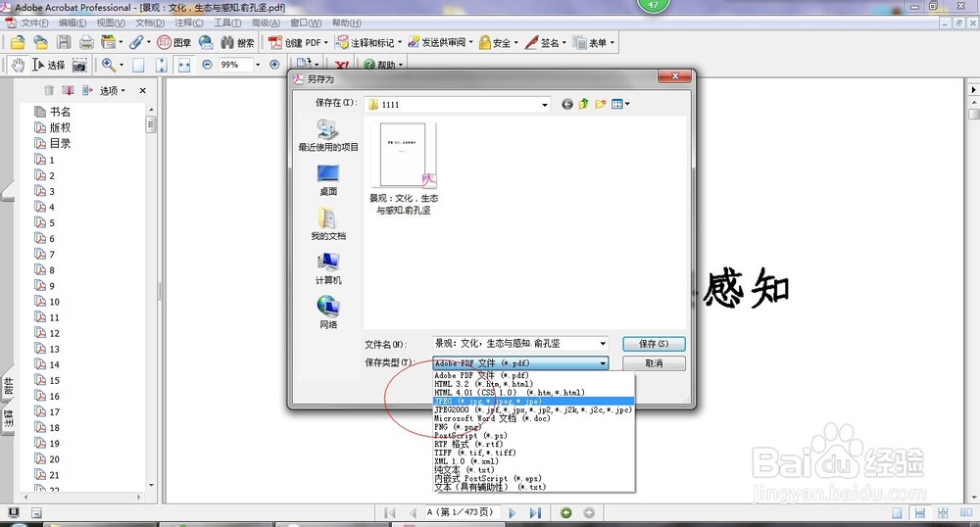
Task: Click the 目录 bookmark
Action: coord(60,143)
